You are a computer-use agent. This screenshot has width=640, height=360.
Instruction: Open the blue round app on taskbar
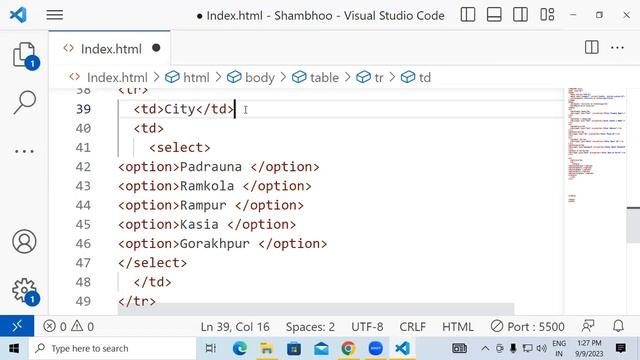[376, 349]
